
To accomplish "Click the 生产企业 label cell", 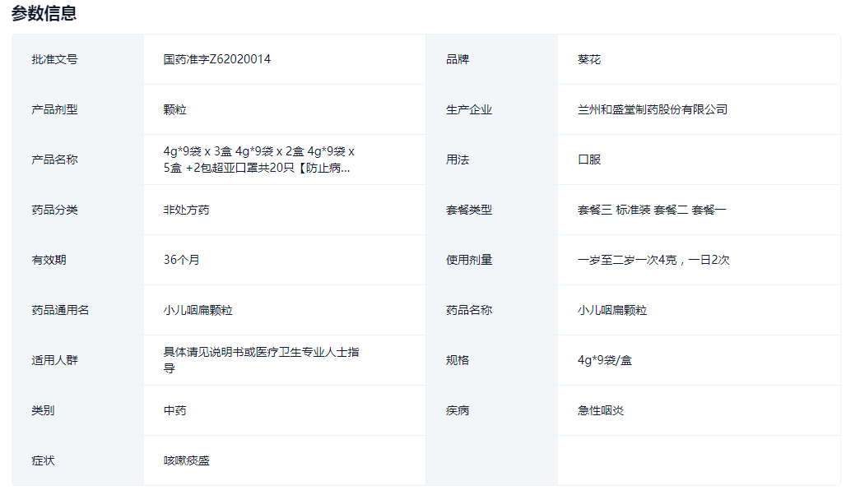I will pyautogui.click(x=469, y=109).
